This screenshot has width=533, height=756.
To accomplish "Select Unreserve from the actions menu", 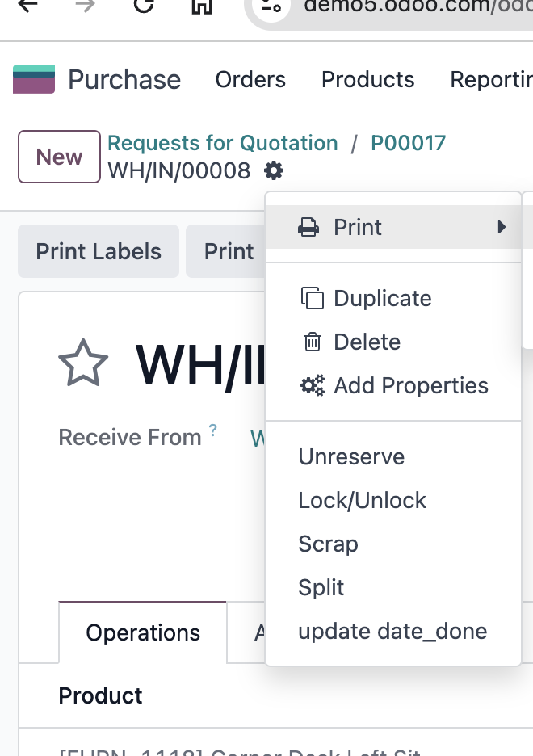I will (351, 456).
